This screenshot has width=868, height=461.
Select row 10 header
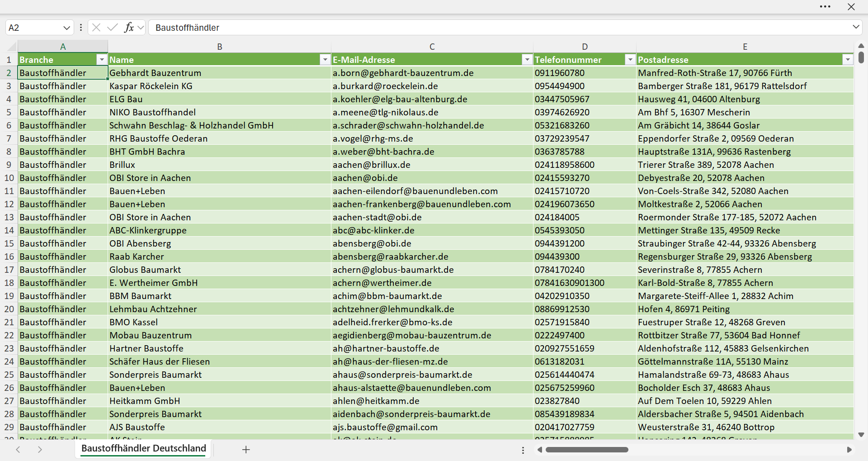[9, 178]
